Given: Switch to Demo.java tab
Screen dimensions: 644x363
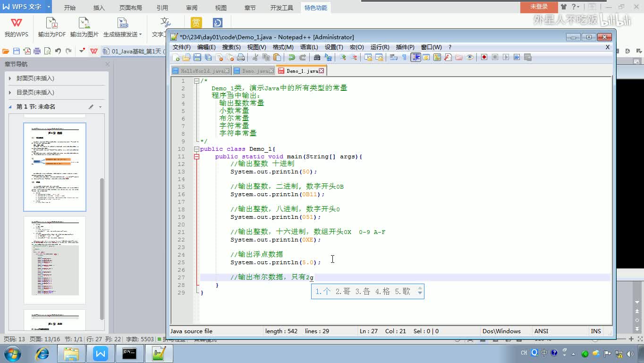Looking at the screenshot, I should click(x=253, y=71).
